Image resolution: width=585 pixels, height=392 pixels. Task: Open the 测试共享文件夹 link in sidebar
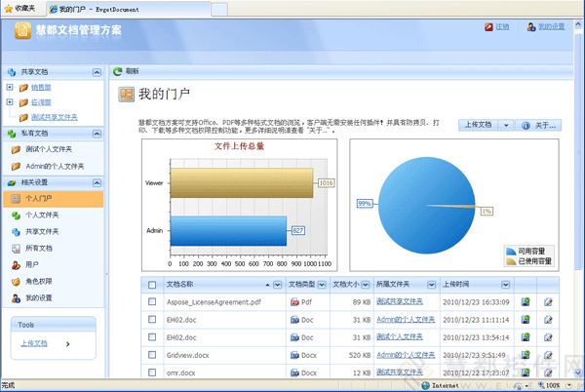tap(55, 116)
